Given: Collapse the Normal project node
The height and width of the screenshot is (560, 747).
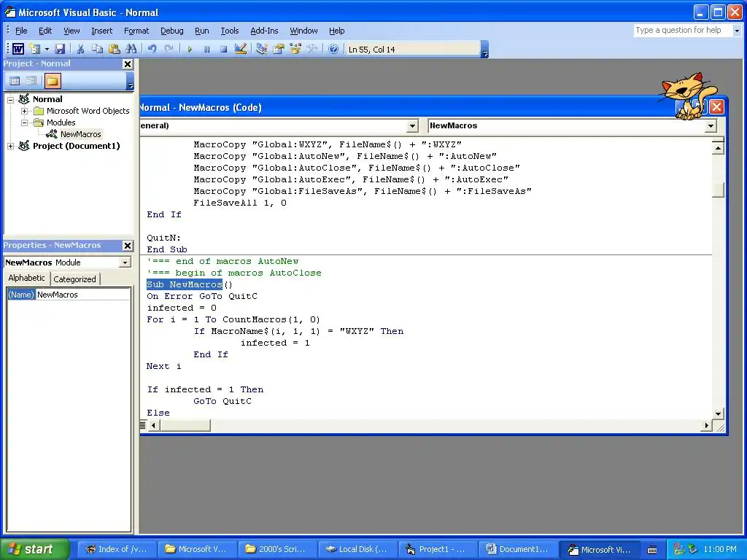Looking at the screenshot, I should point(10,99).
